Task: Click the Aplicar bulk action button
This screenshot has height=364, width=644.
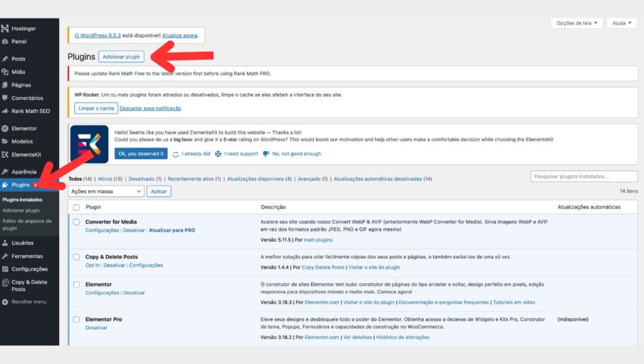Action: point(159,191)
